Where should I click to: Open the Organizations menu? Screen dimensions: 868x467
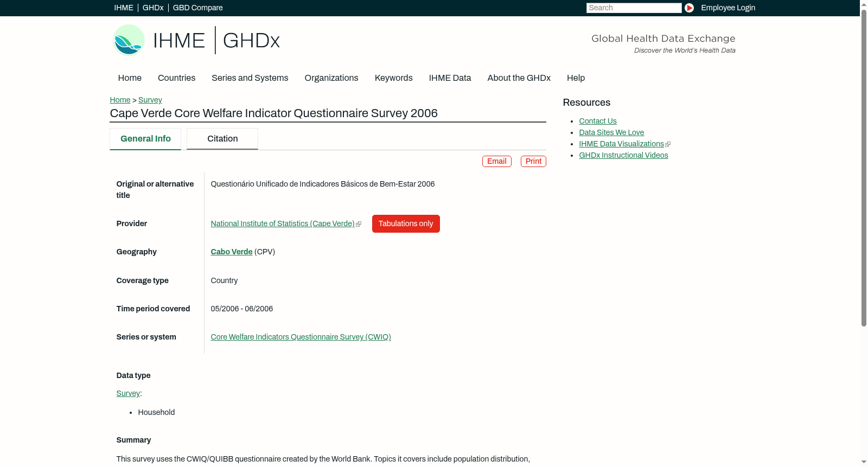click(331, 78)
